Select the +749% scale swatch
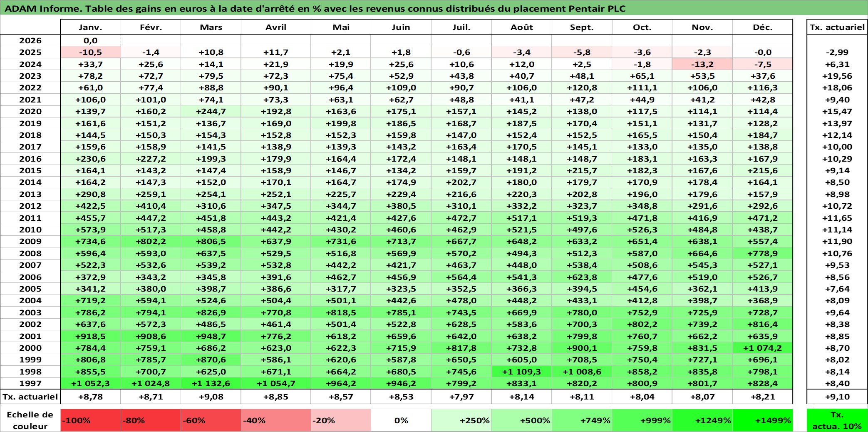 [x=582, y=420]
